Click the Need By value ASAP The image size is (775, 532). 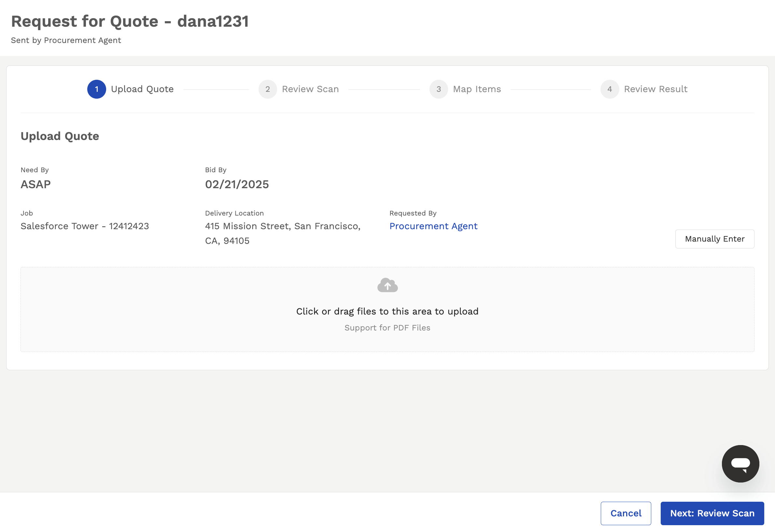click(x=36, y=184)
